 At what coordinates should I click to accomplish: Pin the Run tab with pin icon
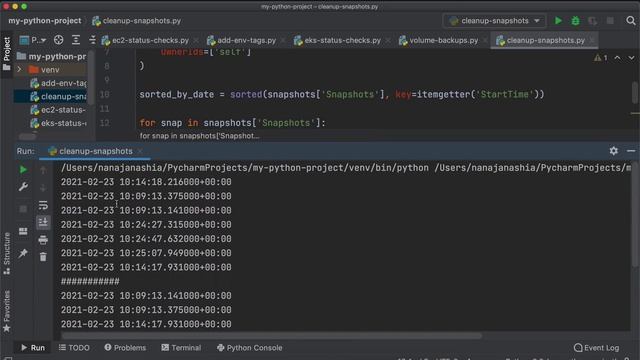coord(23,253)
